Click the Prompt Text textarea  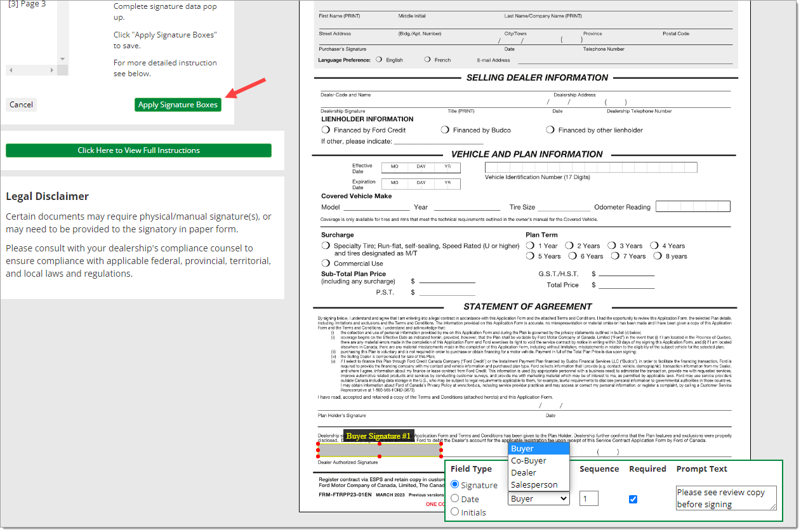coord(727,498)
